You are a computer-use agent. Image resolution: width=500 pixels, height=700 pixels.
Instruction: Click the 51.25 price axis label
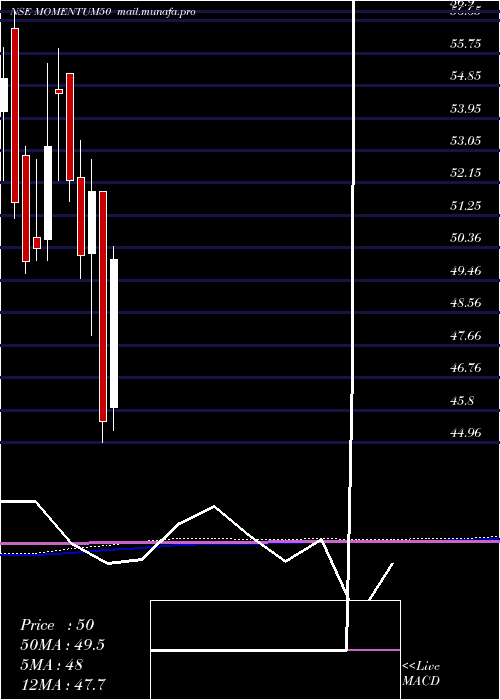tap(466, 205)
